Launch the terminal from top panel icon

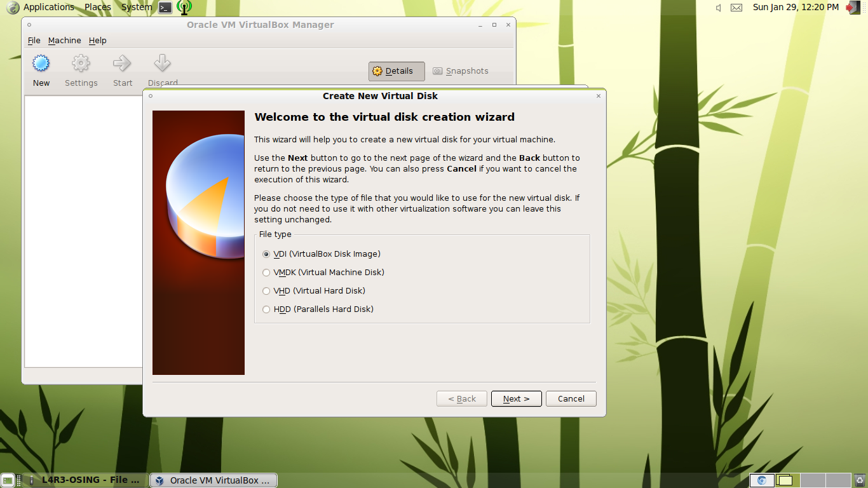(x=165, y=8)
